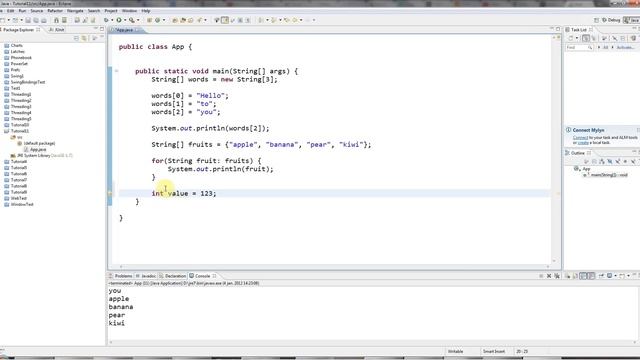Switch to the Debug perspective
This screenshot has width=640, height=360.
tap(611, 20)
